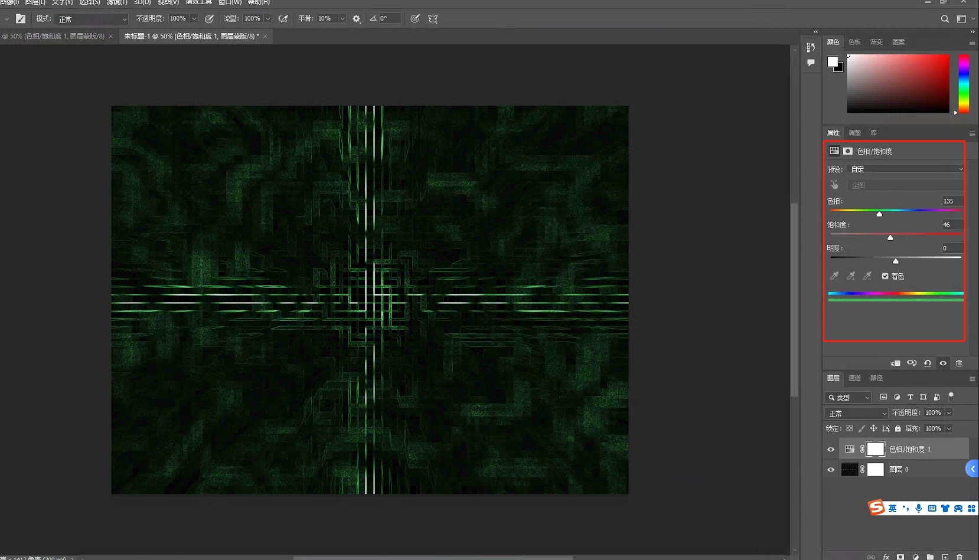
Task: Toggle pressure for opacity icon
Action: click(209, 19)
